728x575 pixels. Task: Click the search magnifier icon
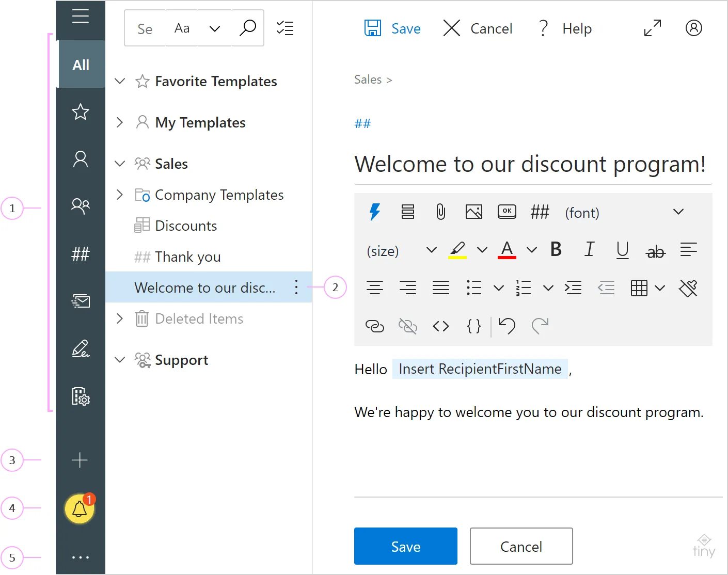click(248, 28)
